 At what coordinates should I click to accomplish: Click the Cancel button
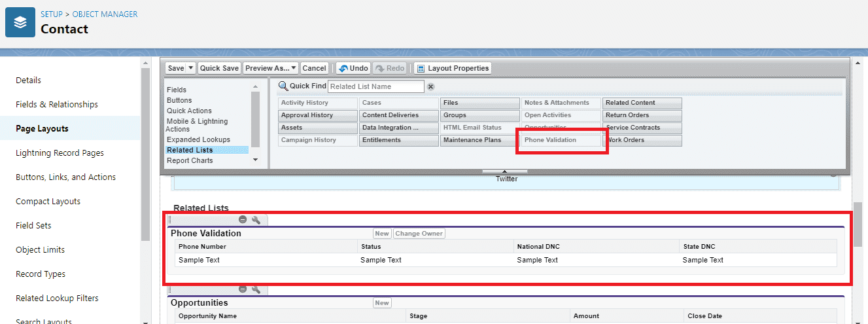click(x=314, y=68)
